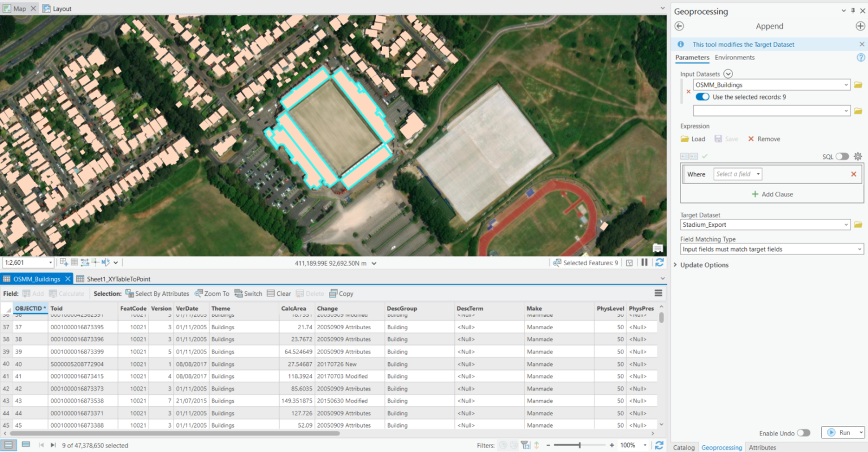The image size is (868, 452).
Task: Run the Append tool
Action: (839, 433)
